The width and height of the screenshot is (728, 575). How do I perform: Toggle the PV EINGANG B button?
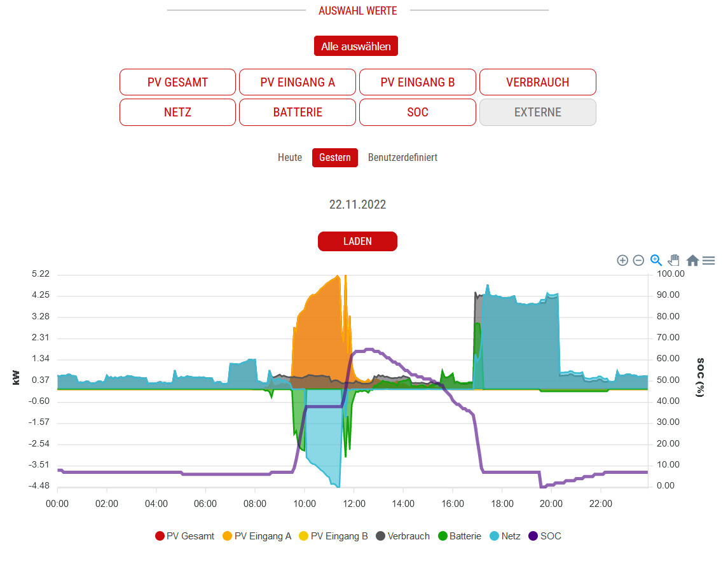click(x=417, y=82)
